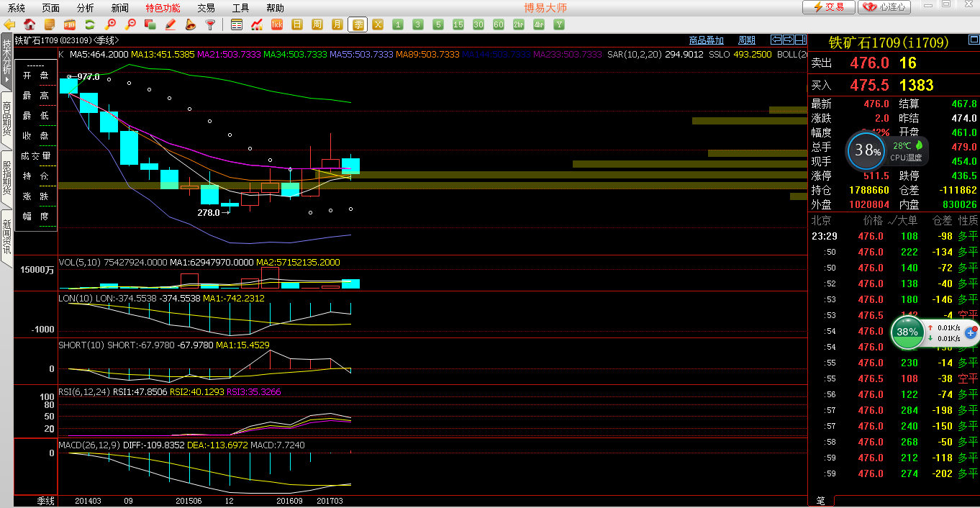Open the 周期 link
This screenshot has width=980, height=508.
tap(747, 40)
